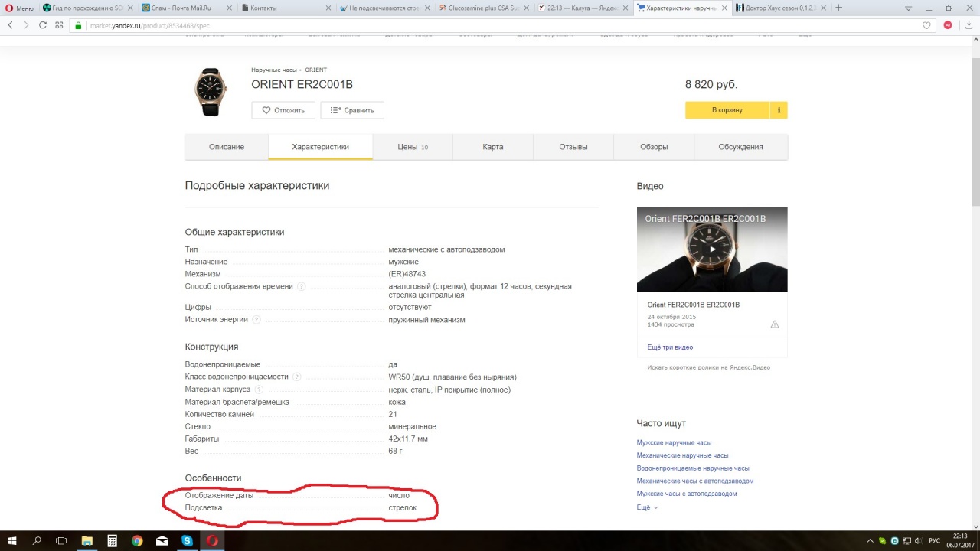Open the browser downloads icon
Viewport: 980px width, 551px height.
pos(969,25)
